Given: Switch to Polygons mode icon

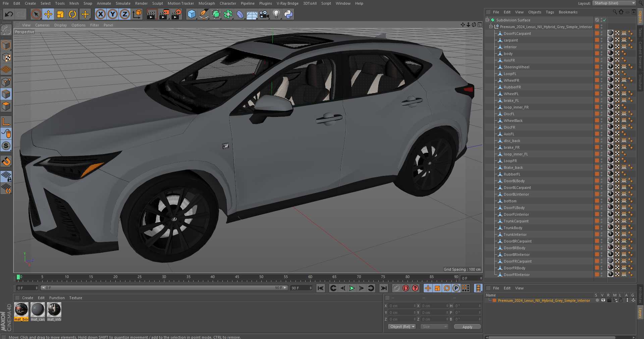Looking at the screenshot, I should [6, 107].
